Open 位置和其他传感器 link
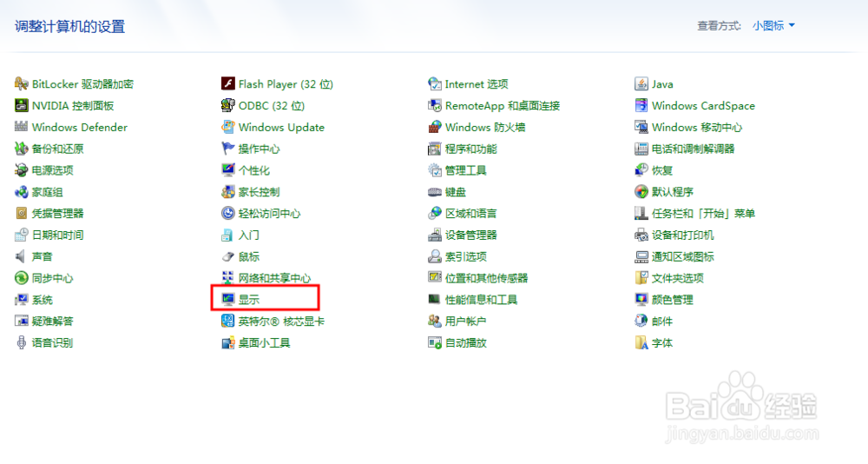 click(487, 278)
